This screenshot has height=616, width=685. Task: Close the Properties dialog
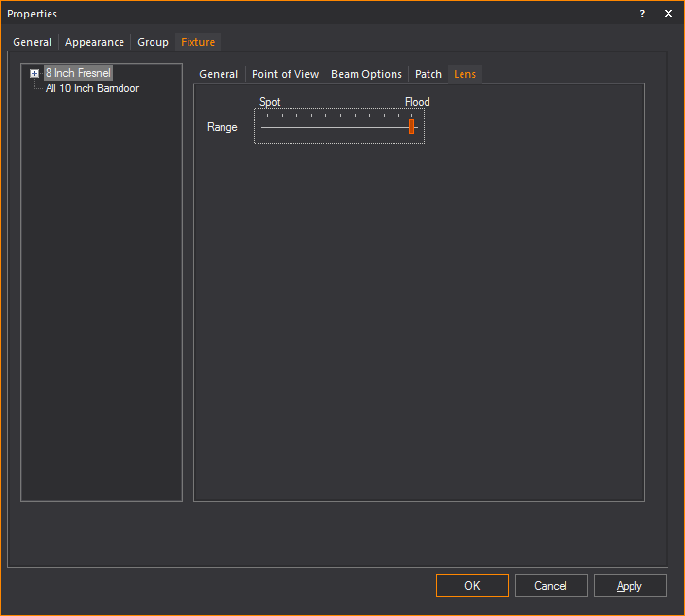[668, 14]
